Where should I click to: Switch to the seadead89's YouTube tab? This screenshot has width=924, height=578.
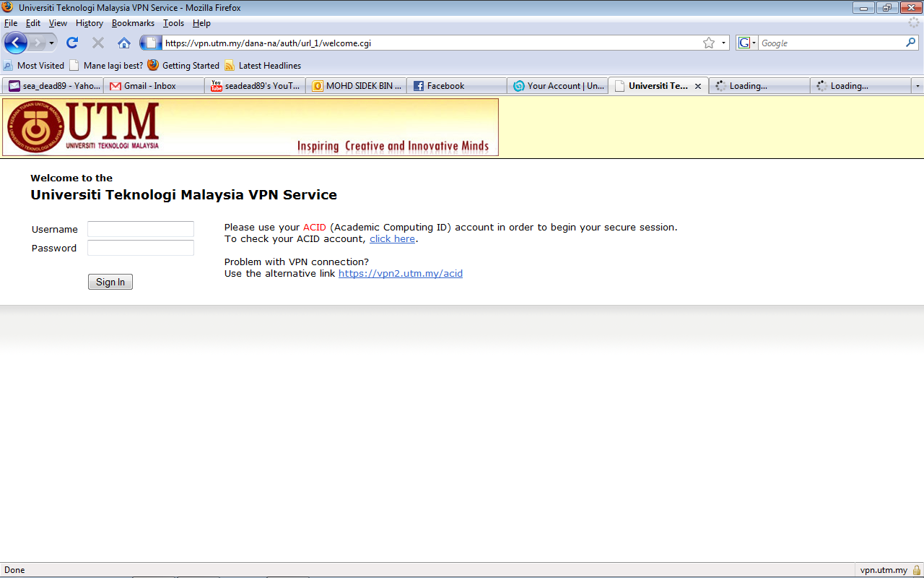pyautogui.click(x=255, y=86)
